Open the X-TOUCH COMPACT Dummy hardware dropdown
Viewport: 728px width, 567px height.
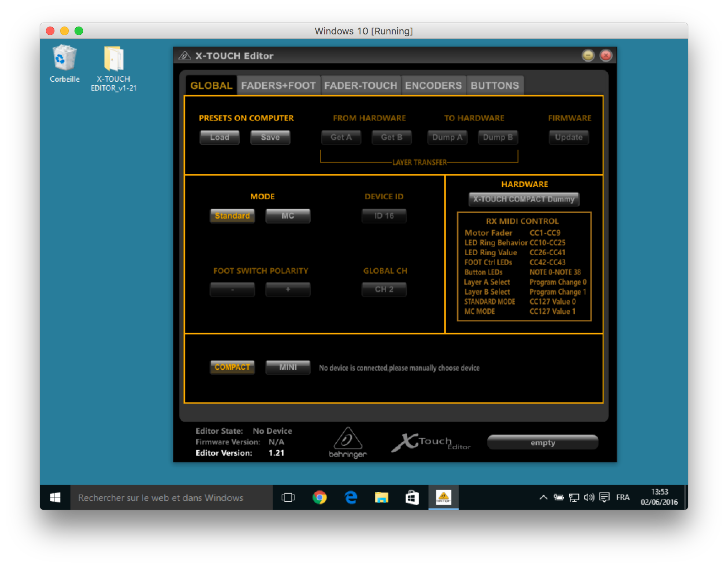click(523, 199)
